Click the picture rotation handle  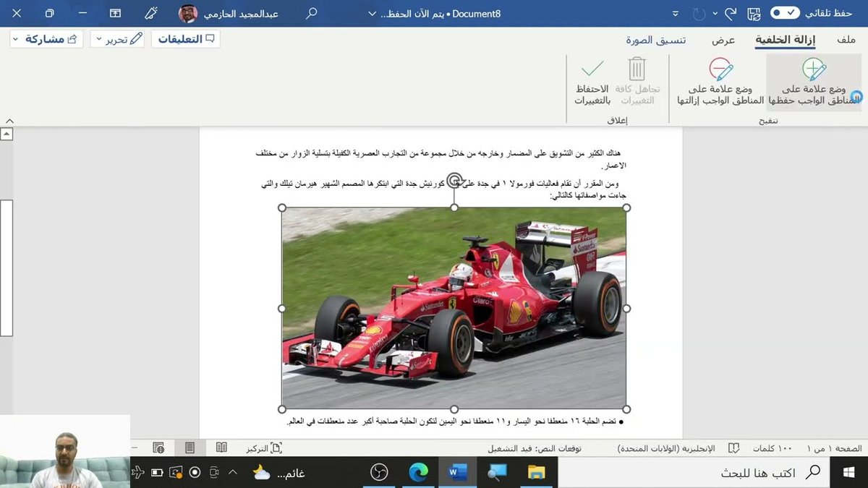pos(454,180)
